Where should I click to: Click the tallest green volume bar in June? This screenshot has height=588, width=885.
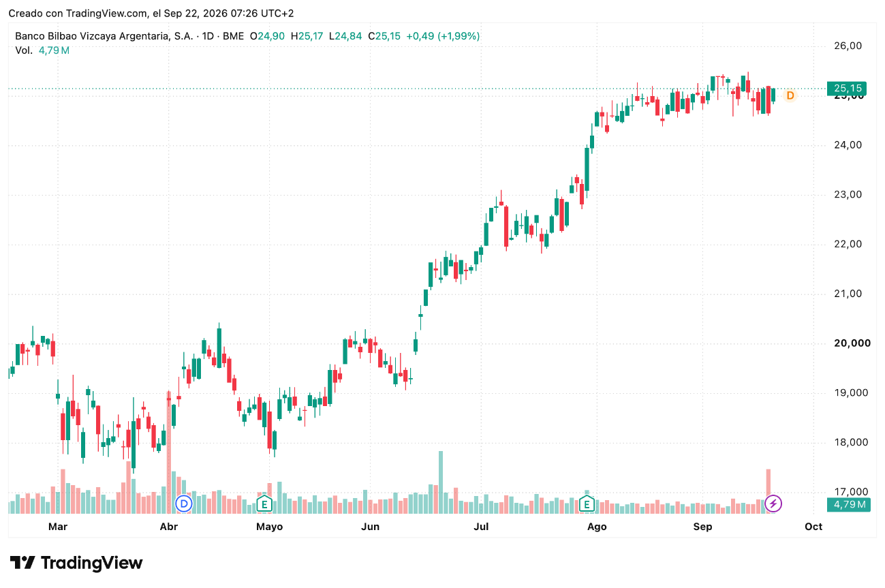pyautogui.click(x=441, y=482)
